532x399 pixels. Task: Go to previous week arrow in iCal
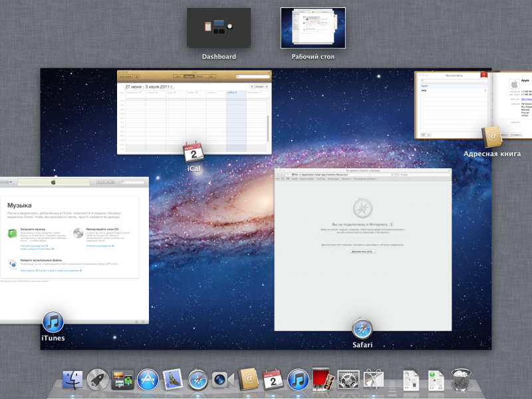click(x=252, y=86)
